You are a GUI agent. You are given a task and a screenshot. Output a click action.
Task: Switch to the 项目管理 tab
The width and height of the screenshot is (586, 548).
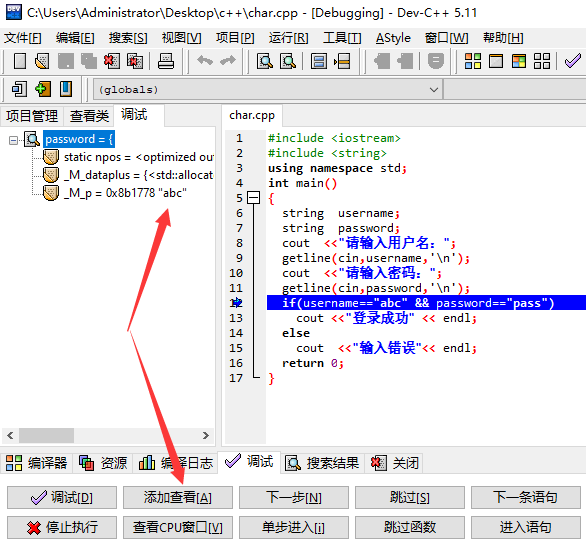(x=32, y=116)
